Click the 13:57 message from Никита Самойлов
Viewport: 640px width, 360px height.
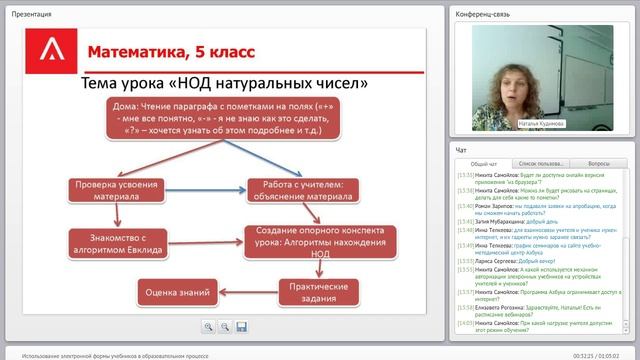click(540, 296)
